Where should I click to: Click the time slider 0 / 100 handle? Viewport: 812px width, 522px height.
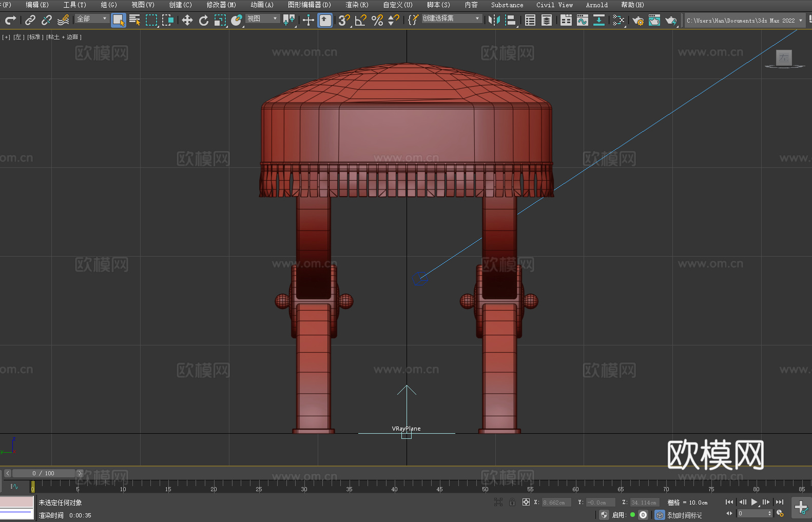(44, 473)
